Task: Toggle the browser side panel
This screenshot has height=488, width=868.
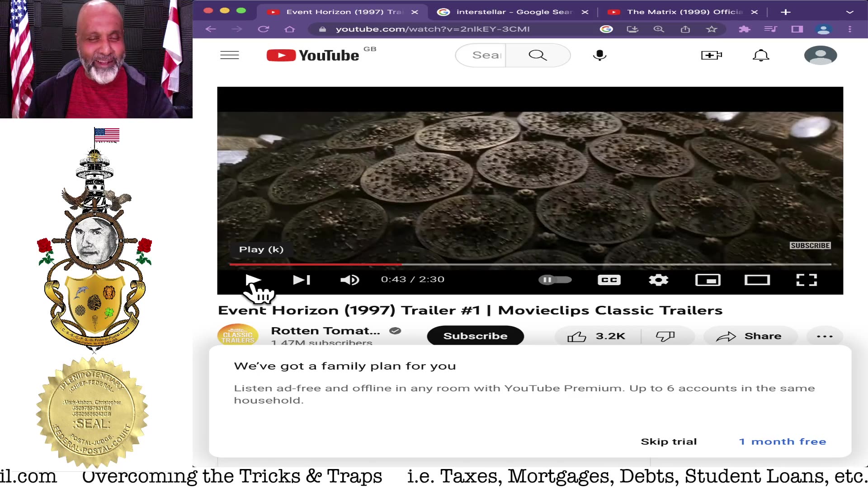Action: (x=797, y=29)
